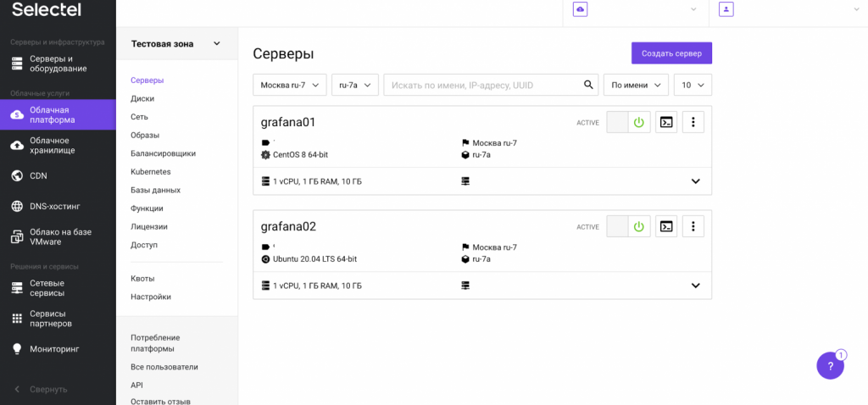Open three-dot menu for grafana02
The image size is (868, 405).
click(x=693, y=226)
